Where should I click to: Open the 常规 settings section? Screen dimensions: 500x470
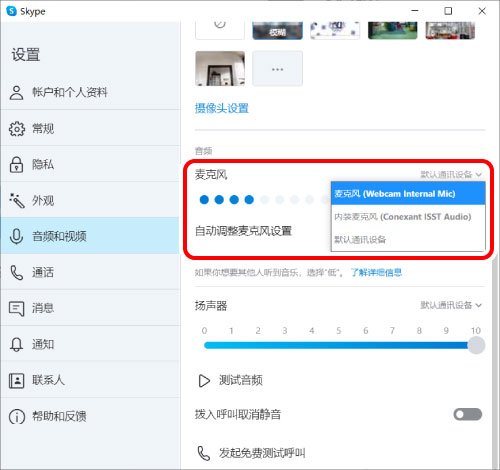pyautogui.click(x=90, y=128)
